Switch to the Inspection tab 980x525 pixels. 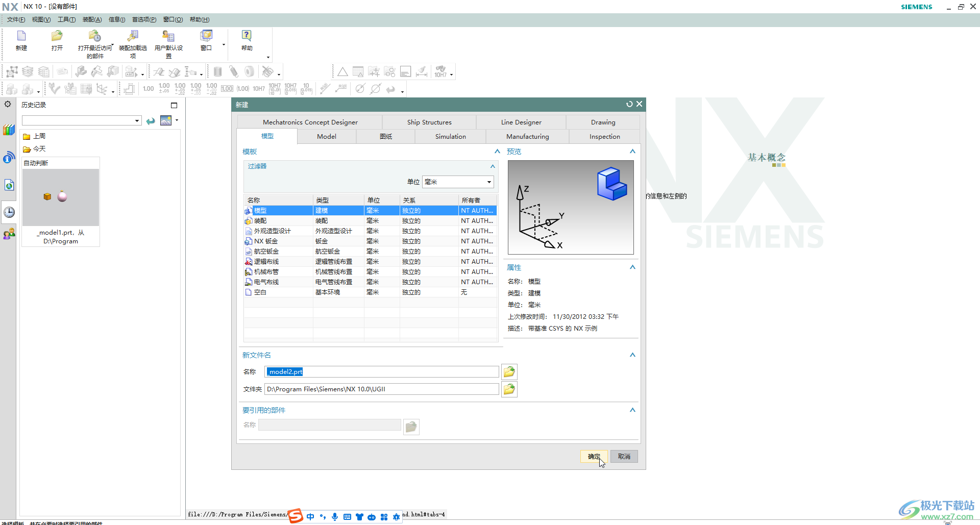click(605, 136)
